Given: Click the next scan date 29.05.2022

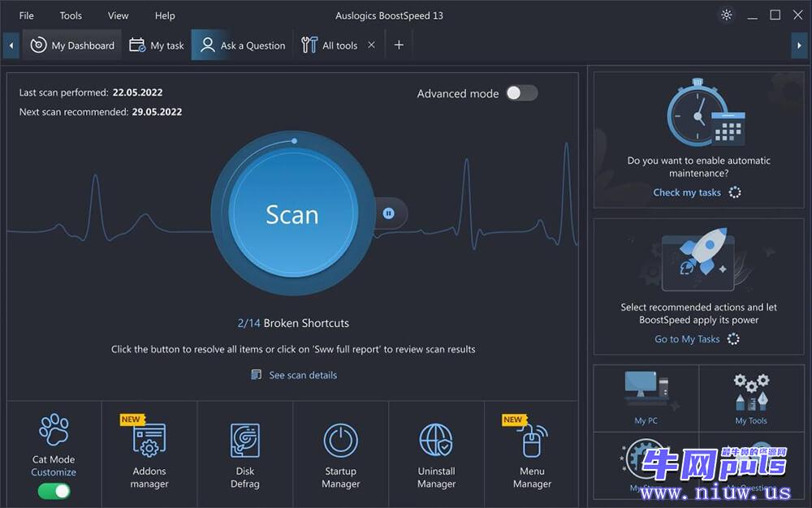Looking at the screenshot, I should coord(157,112).
